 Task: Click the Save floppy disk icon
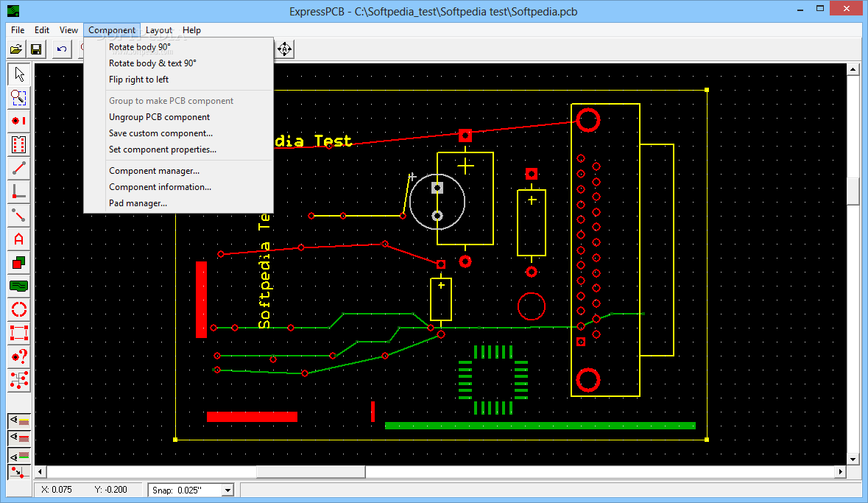36,49
